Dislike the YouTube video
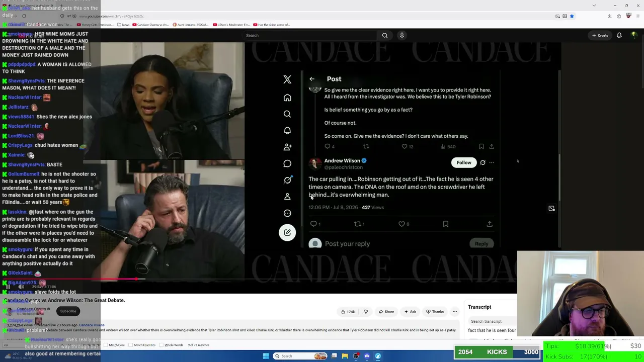Viewport: 644px width, 362px height. click(x=366, y=312)
